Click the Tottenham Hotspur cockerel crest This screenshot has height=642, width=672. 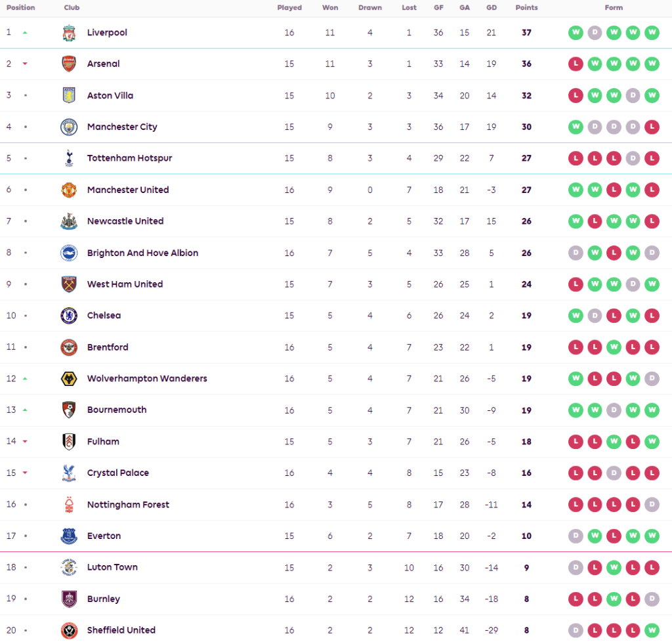[x=69, y=158]
